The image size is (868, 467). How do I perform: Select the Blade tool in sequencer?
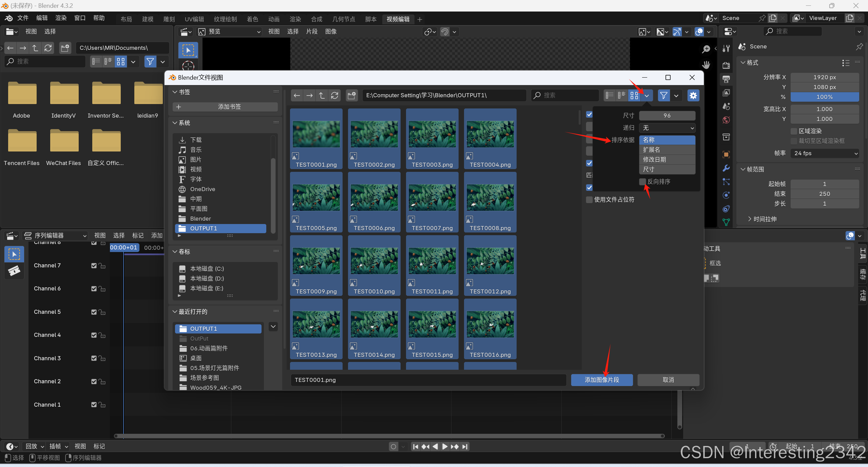coord(14,270)
